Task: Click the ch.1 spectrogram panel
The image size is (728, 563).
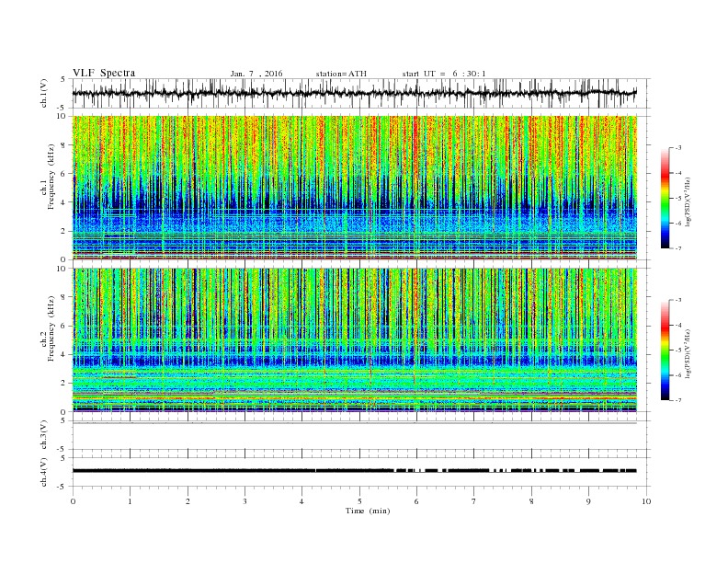Action: point(355,188)
